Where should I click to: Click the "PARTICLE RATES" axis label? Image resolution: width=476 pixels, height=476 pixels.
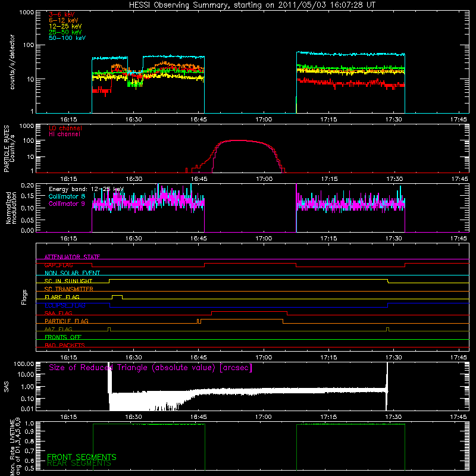[x=7, y=149]
